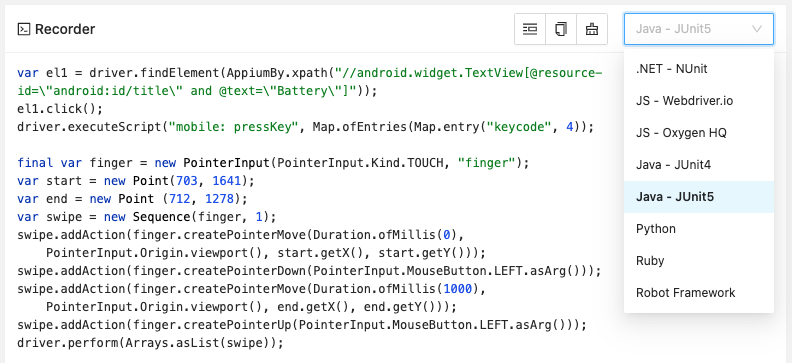Pick Java - JUnit4 from list

pyautogui.click(x=699, y=165)
